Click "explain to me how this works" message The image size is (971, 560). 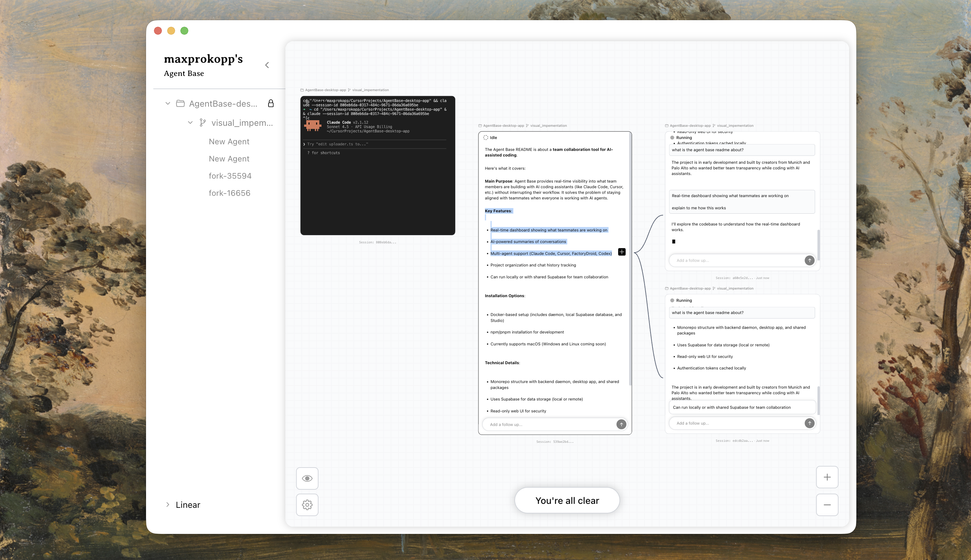[698, 208]
